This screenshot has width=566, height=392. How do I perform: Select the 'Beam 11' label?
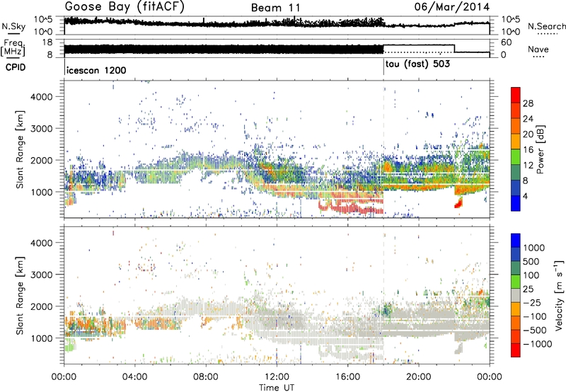[x=275, y=8]
